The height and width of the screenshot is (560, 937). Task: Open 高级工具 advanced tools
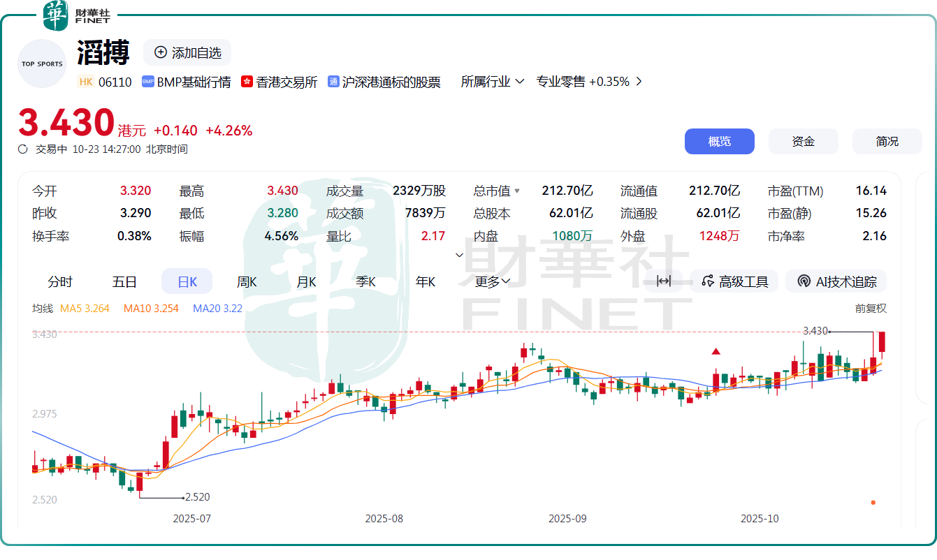point(734,281)
